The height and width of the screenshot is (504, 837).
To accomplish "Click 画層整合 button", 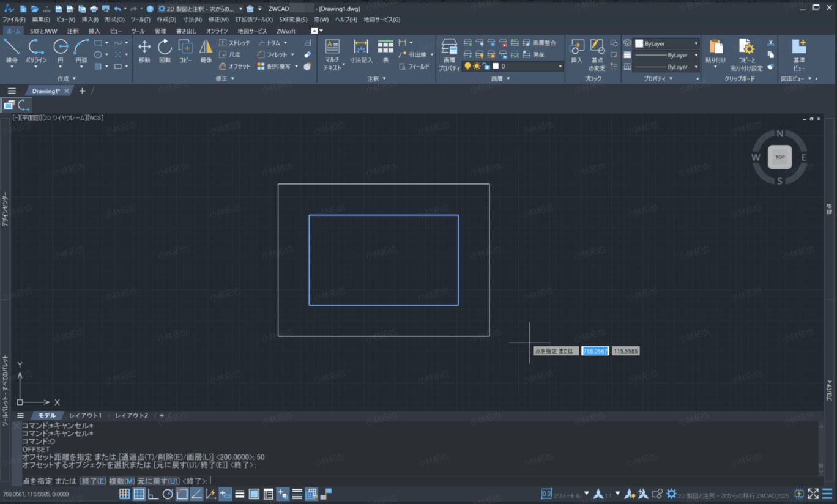I will pos(539,43).
